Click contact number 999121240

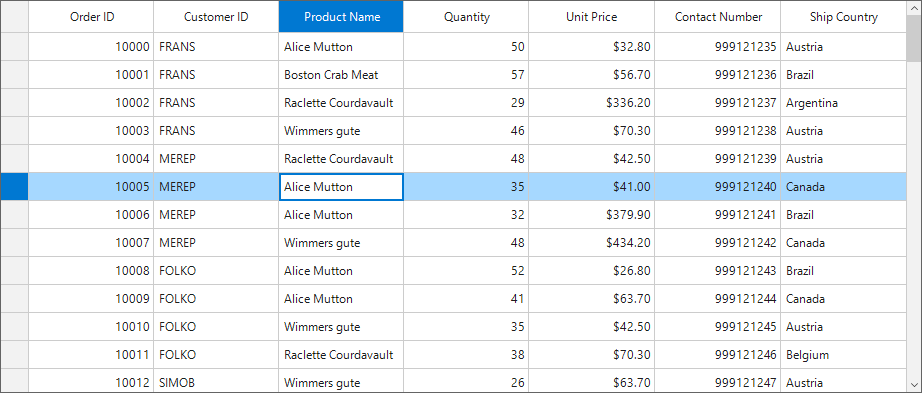(x=718, y=186)
